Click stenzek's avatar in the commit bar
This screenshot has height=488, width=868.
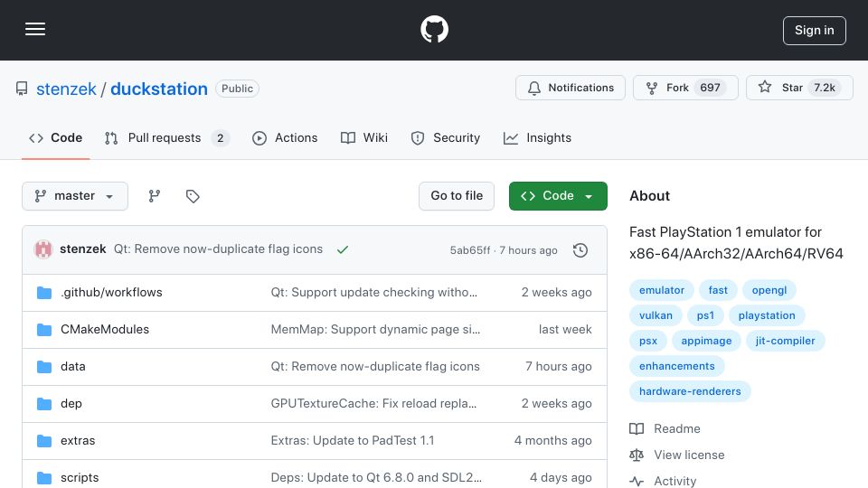[43, 249]
